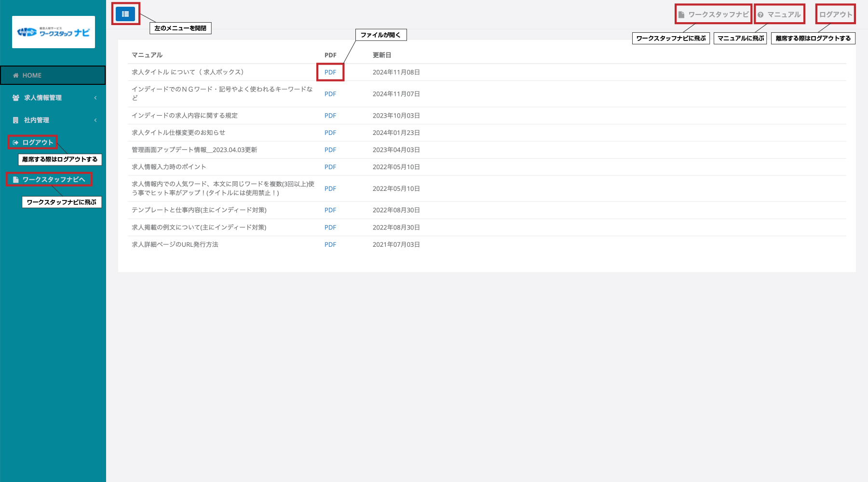Select HOME in the sidebar menu
The image size is (868, 482).
(32, 76)
